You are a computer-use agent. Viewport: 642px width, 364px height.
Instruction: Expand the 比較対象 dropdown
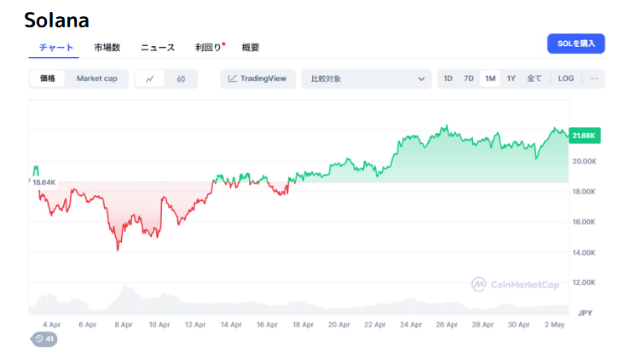click(367, 78)
